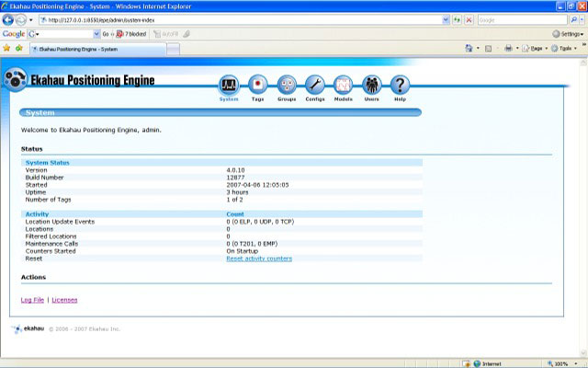Open the Models section icon
This screenshot has width=588, height=368.
pos(343,85)
